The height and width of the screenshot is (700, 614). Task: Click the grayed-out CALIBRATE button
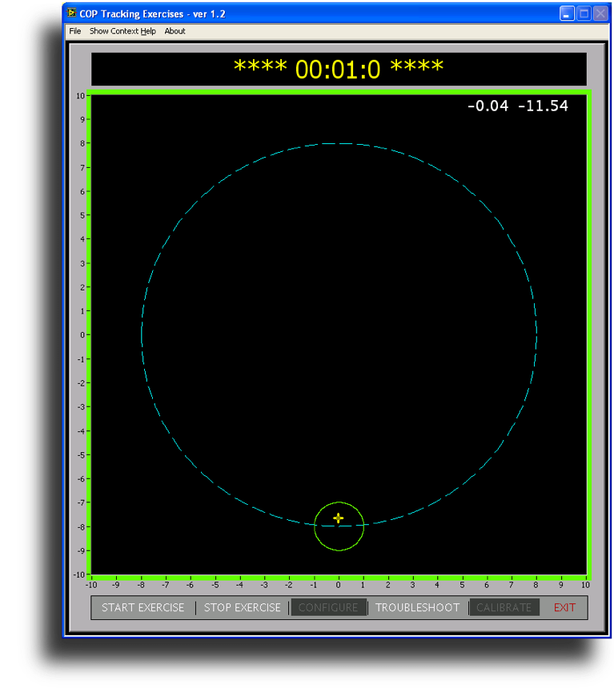pos(504,608)
